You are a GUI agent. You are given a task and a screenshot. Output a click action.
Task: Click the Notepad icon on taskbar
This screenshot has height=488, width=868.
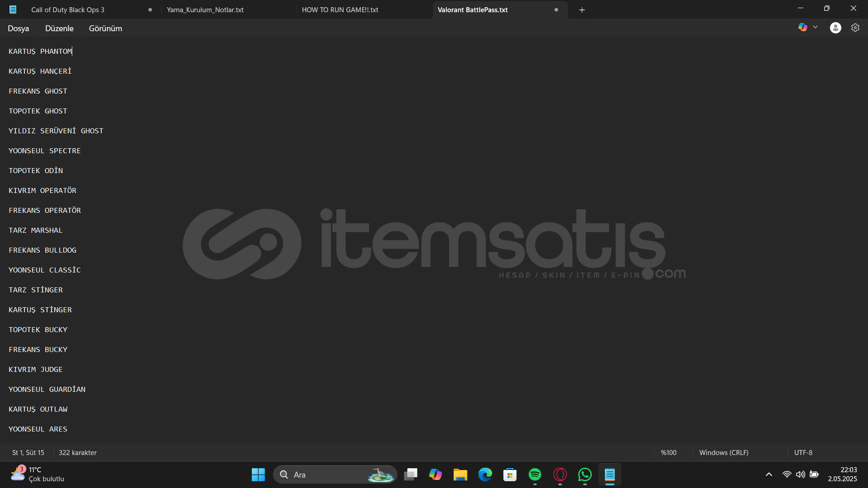(x=610, y=474)
